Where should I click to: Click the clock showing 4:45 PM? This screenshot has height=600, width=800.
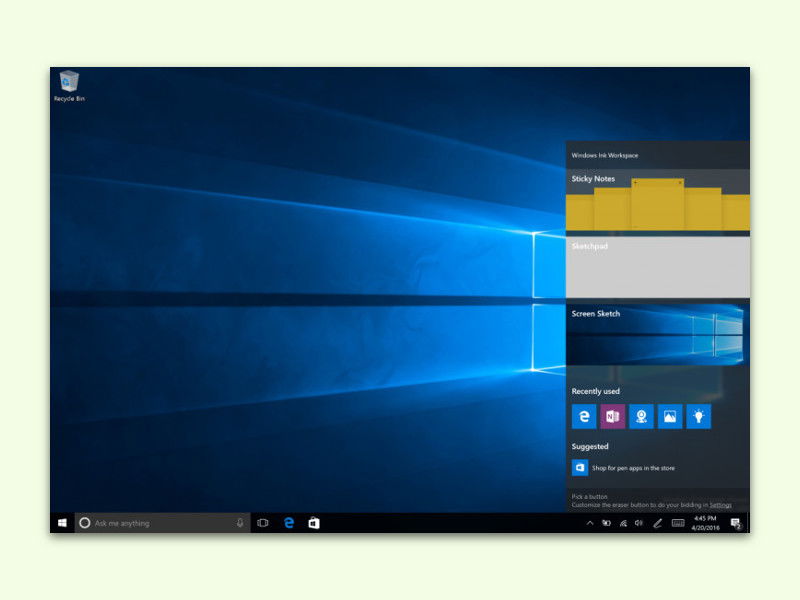point(705,523)
